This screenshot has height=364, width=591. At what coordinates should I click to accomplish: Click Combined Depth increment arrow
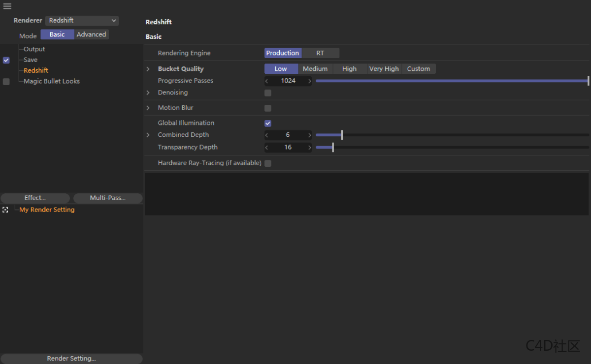(309, 135)
